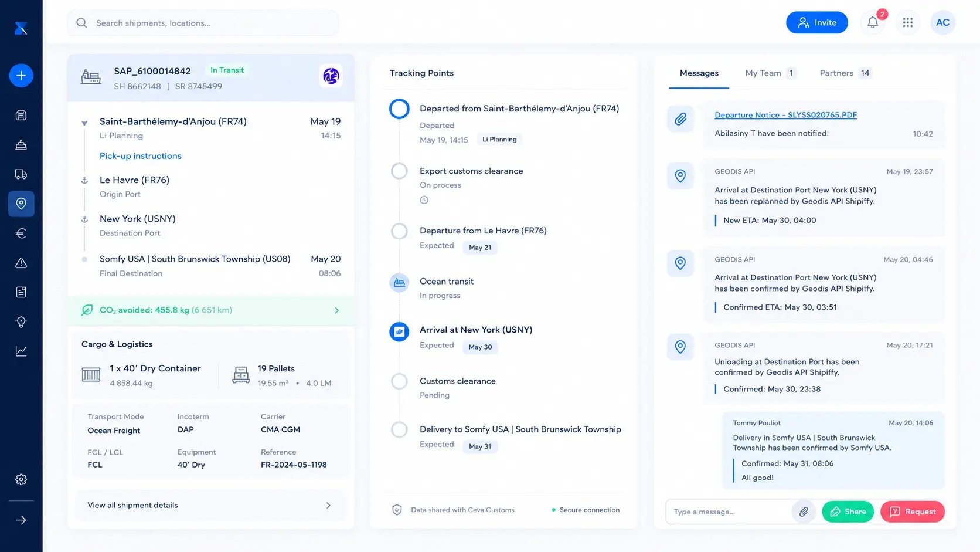Screen dimensions: 980x552
Task: Open the analytics chart icon in sidebar
Action: [21, 351]
